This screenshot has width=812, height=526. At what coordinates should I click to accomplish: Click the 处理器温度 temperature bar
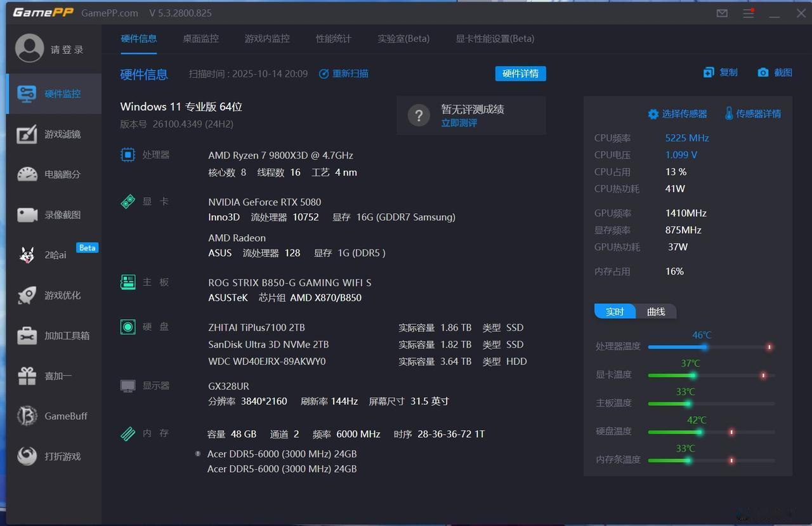[x=711, y=347]
